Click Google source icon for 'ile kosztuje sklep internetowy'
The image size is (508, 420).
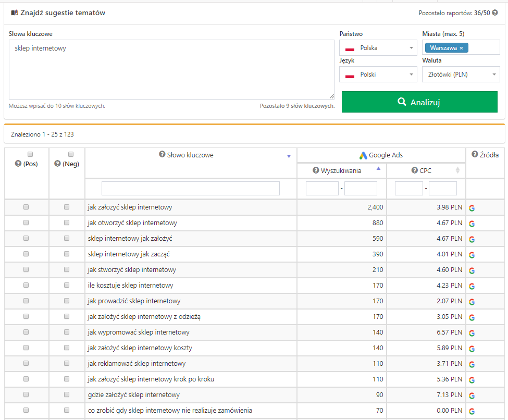(x=472, y=286)
